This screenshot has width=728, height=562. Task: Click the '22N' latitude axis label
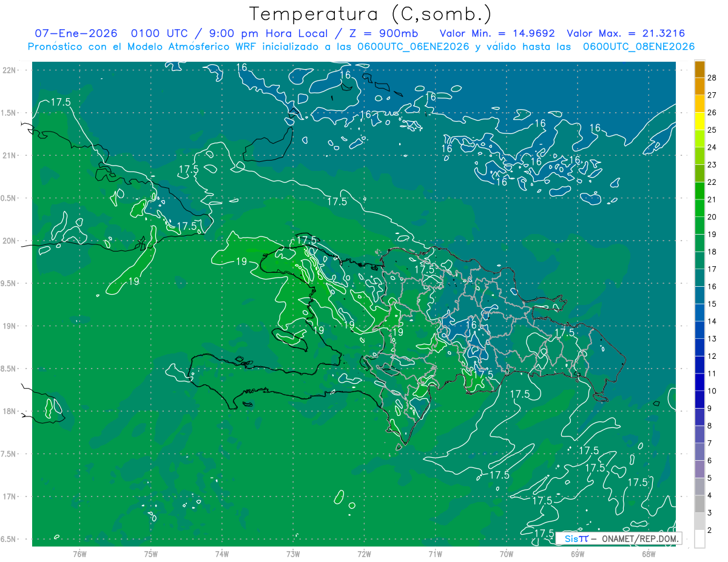(9, 70)
